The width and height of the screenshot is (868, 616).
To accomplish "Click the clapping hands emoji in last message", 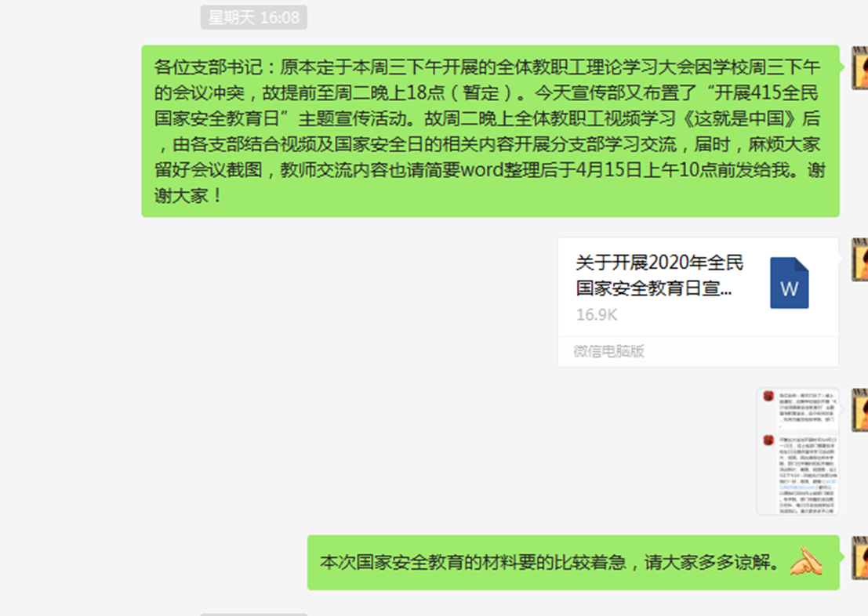I will 806,561.
